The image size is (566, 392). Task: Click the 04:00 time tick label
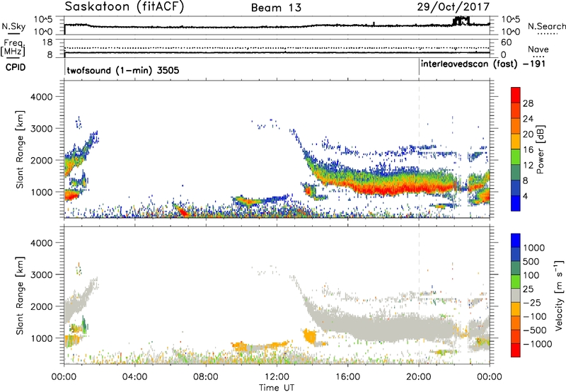(134, 377)
